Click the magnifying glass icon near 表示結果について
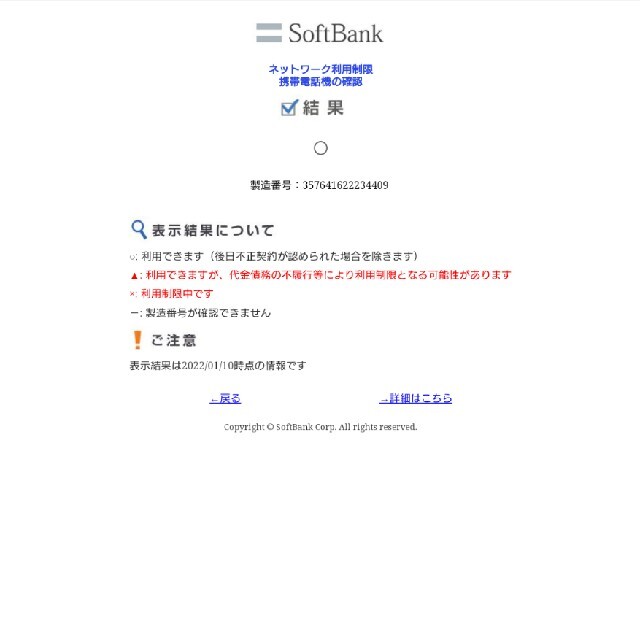Screen dimensions: 640x640 click(x=139, y=230)
